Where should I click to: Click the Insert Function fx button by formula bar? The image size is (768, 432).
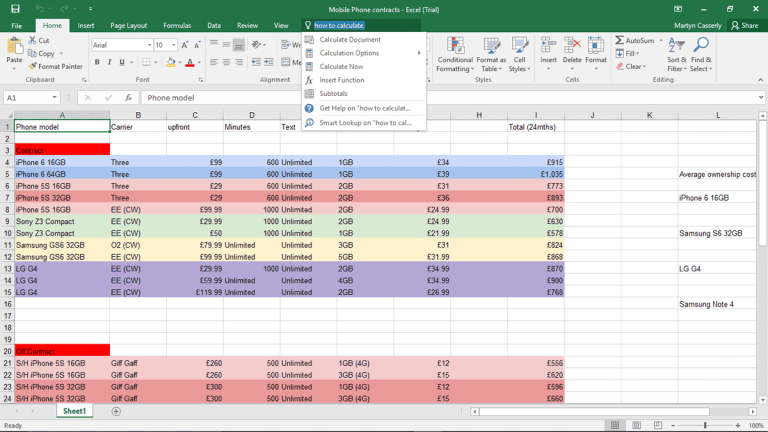(x=128, y=97)
